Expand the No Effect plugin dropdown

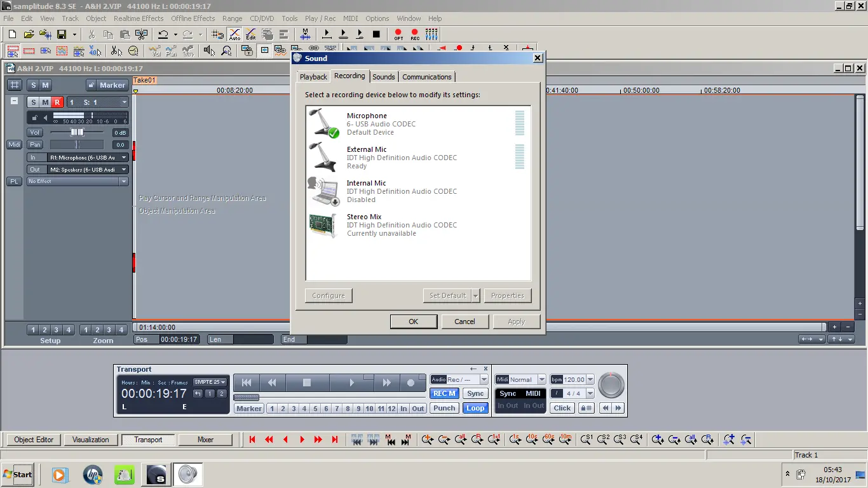pos(124,182)
